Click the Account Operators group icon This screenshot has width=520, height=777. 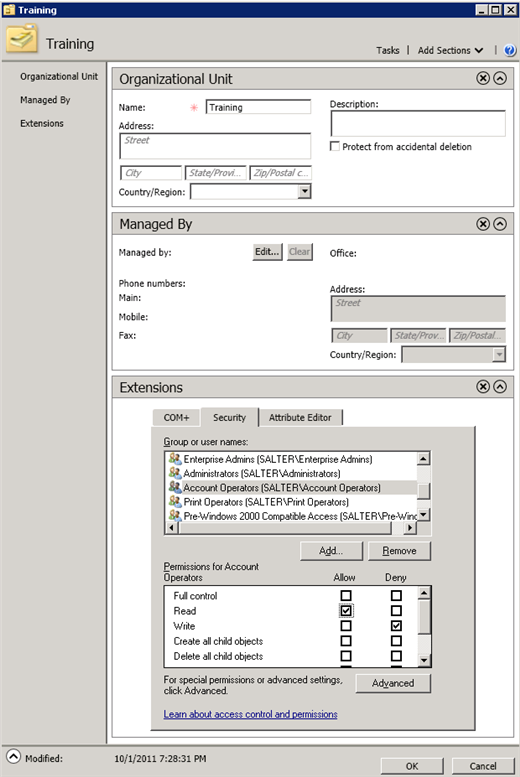[x=175, y=487]
